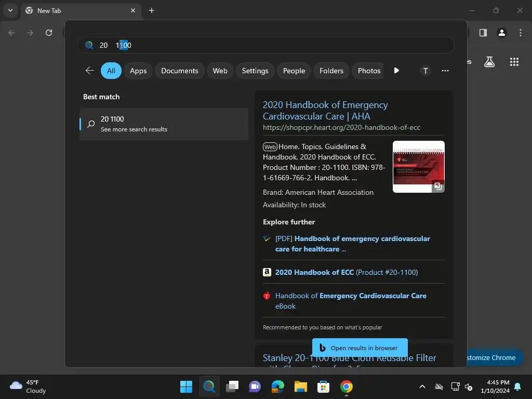
Task: Open 2020 Handbook of Emergency Cardiovascular Care link
Action: [325, 110]
